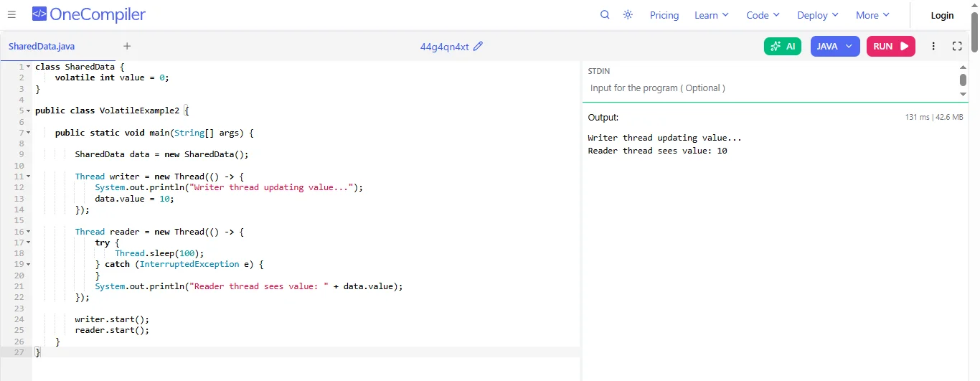Click the STDIN input field
Screen dimensions: 980x381
(772, 88)
